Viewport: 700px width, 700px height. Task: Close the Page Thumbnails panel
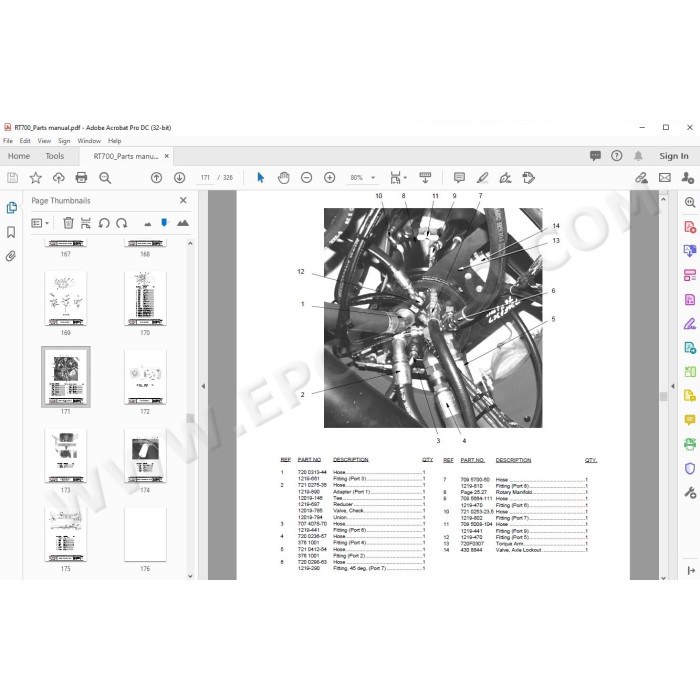pos(183,200)
